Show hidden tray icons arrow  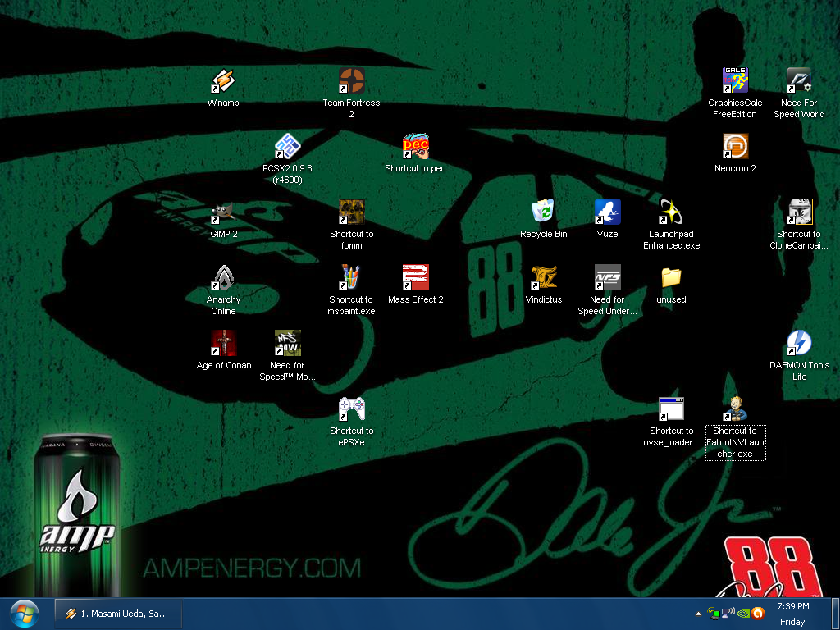pos(698,614)
